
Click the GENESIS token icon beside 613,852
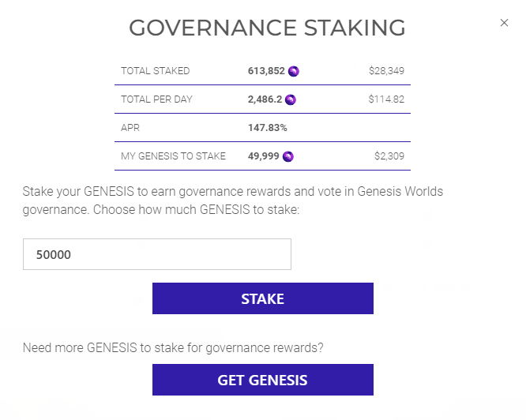click(294, 71)
